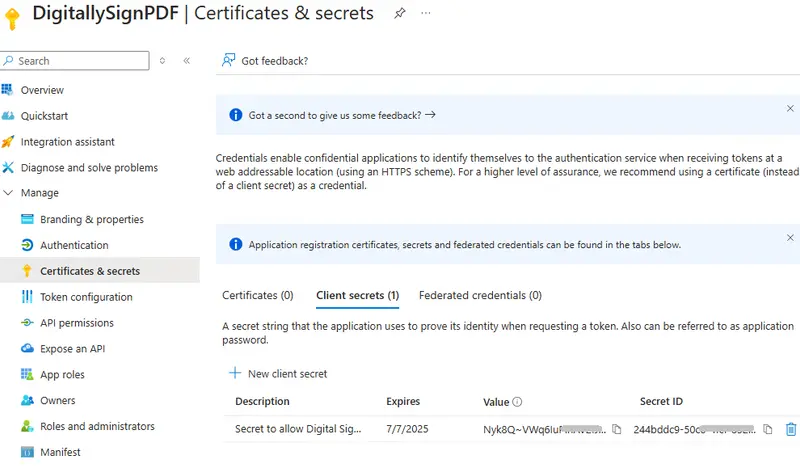The height and width of the screenshot is (468, 800).
Task: Click the plus icon for new secret
Action: point(235,373)
